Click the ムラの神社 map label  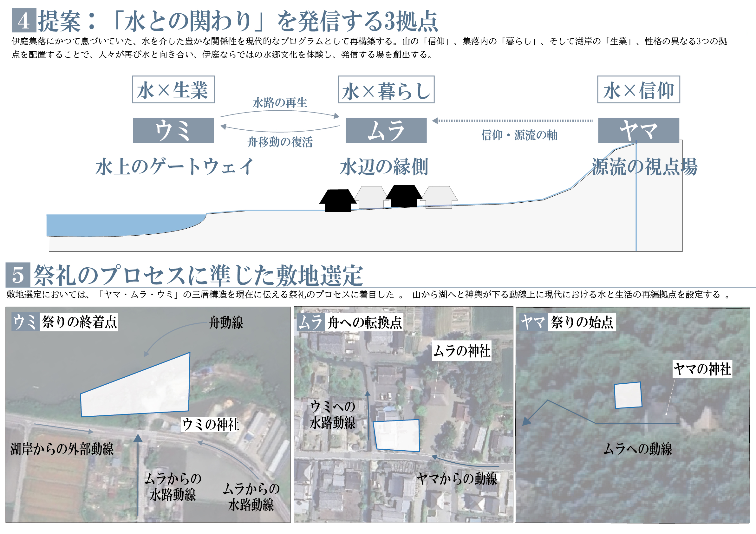coord(462,351)
